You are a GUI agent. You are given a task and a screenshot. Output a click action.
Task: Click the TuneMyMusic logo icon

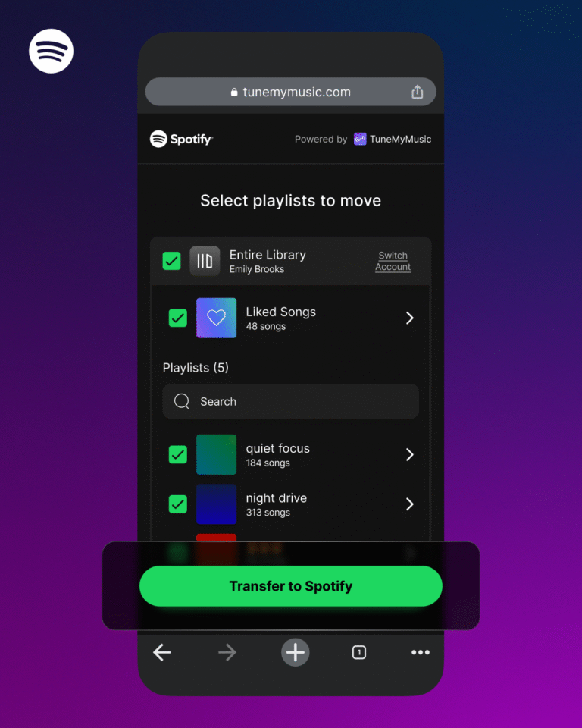click(360, 139)
